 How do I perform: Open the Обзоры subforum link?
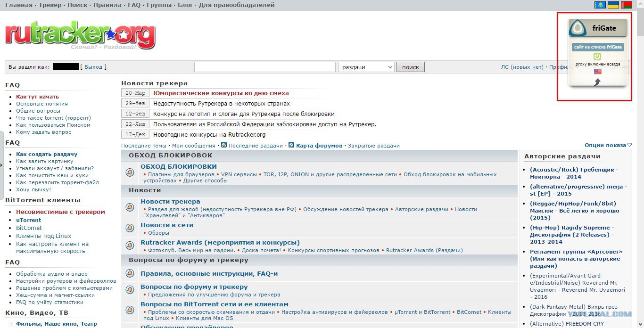coord(158,233)
